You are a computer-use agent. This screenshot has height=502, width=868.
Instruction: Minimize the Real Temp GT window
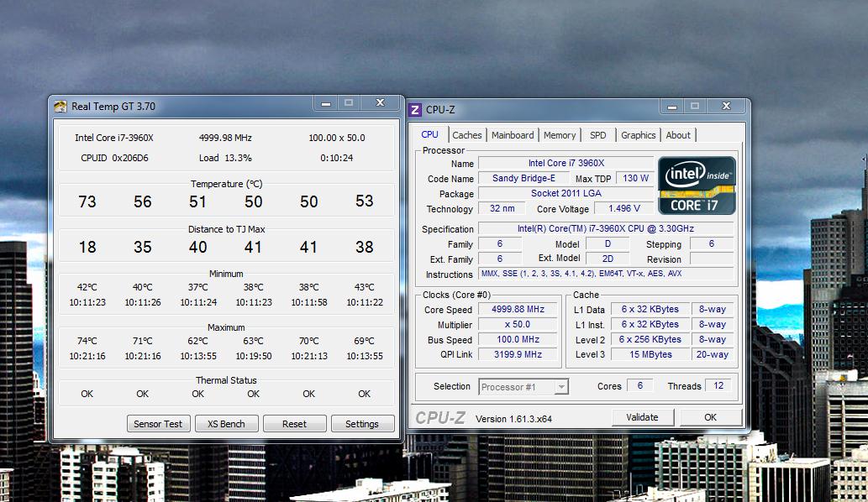tap(326, 102)
